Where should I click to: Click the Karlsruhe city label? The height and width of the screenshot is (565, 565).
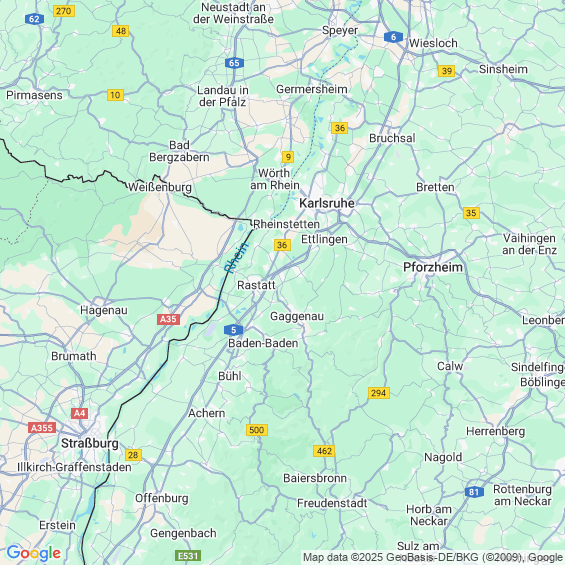[327, 203]
